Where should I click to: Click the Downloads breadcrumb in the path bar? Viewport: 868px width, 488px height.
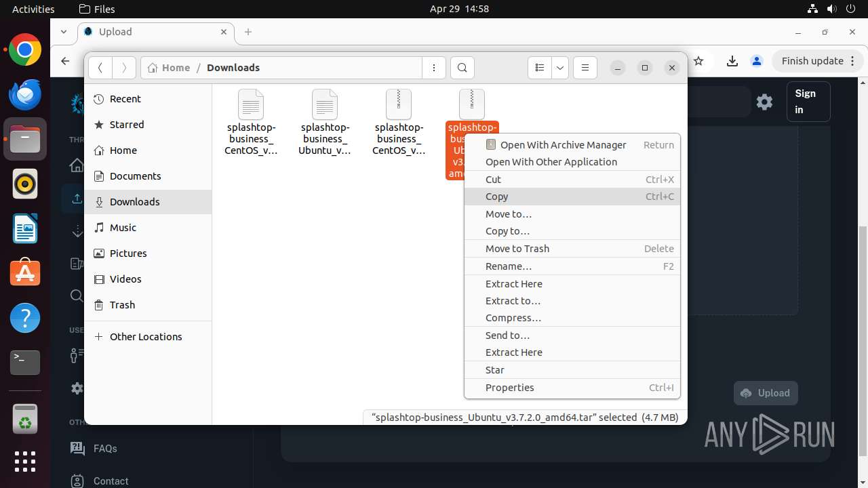[x=233, y=68]
